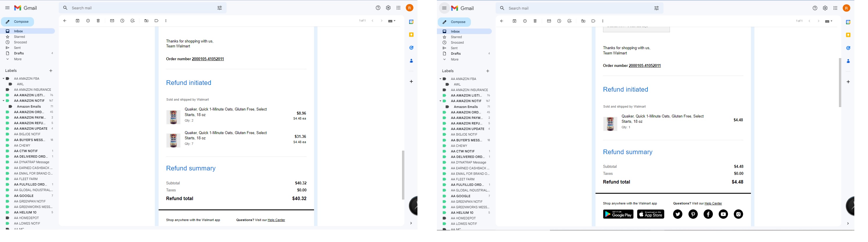Open more actions menu in right Gmail toolbar
868x242 pixels.
[603, 21]
